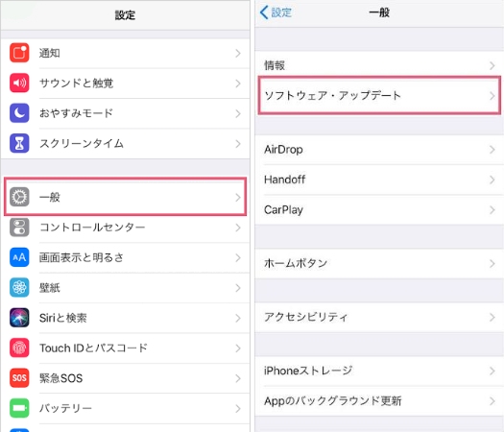Open 一般 settings label
Screen dimensions: 504x432
pyautogui.click(x=50, y=197)
